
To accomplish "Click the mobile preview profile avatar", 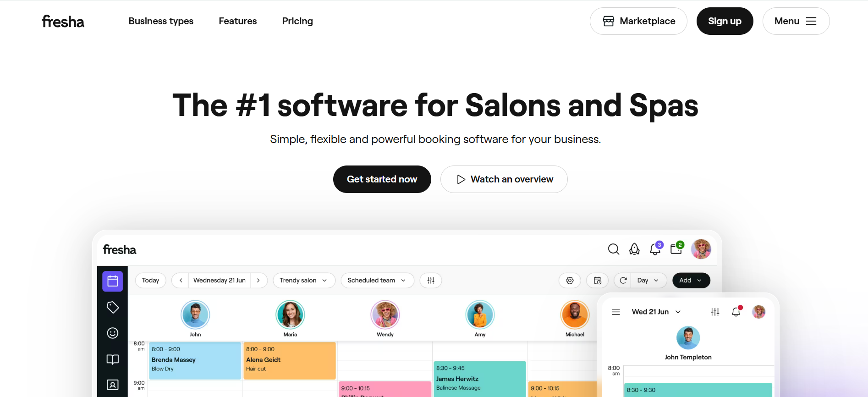I will coord(759,312).
